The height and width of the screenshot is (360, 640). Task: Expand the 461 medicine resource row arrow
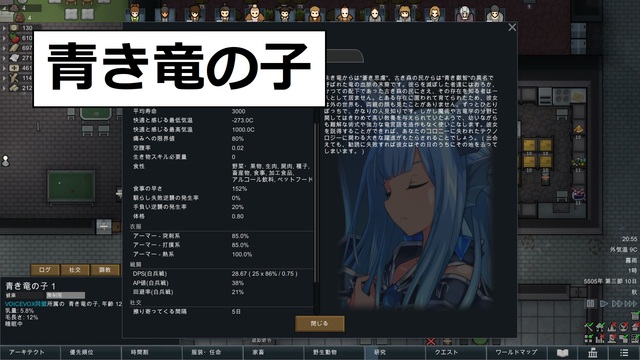(x=4, y=68)
